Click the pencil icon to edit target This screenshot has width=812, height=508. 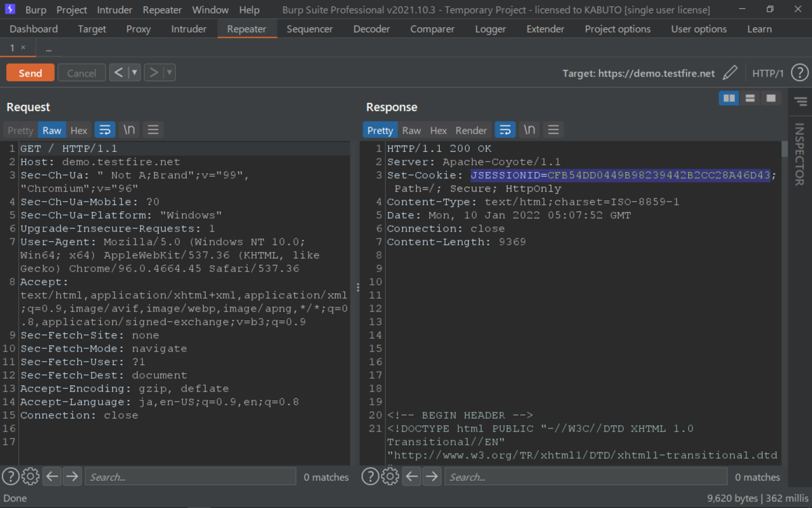730,72
